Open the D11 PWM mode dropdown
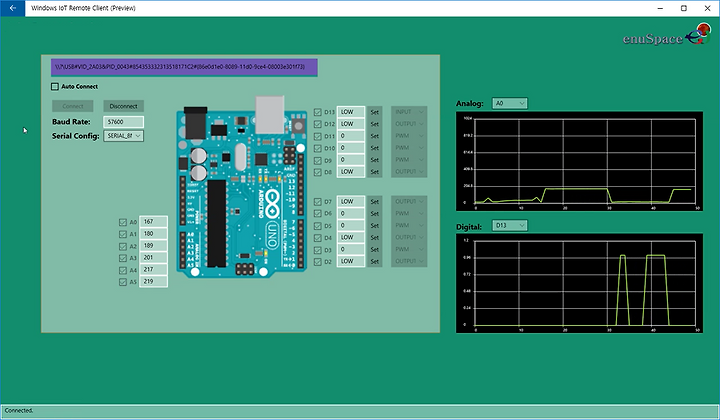Image resolution: width=720 pixels, height=420 pixels. click(409, 136)
